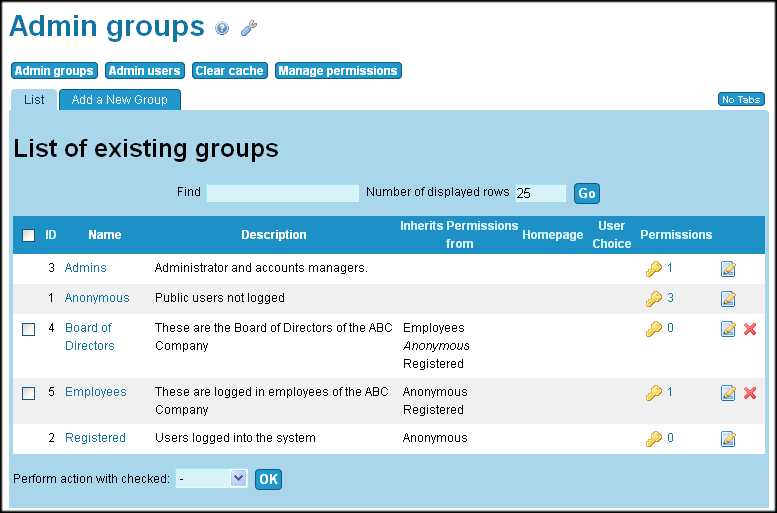
Task: Toggle the select-all checkbox in table header
Action: pyautogui.click(x=29, y=235)
